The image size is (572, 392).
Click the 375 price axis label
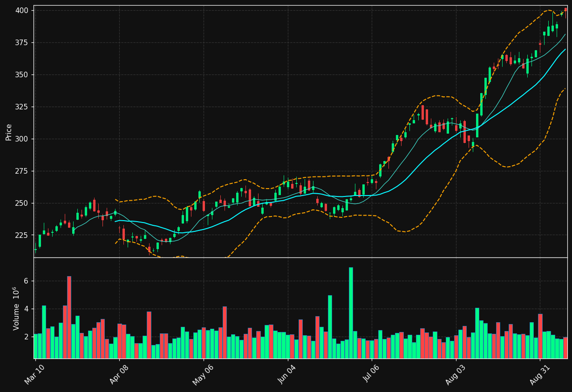point(21,43)
